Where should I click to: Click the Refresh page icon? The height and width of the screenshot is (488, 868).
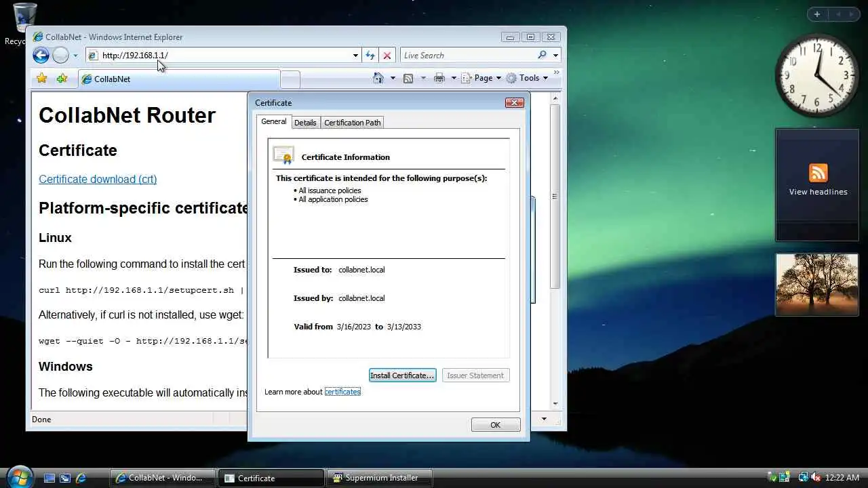370,56
